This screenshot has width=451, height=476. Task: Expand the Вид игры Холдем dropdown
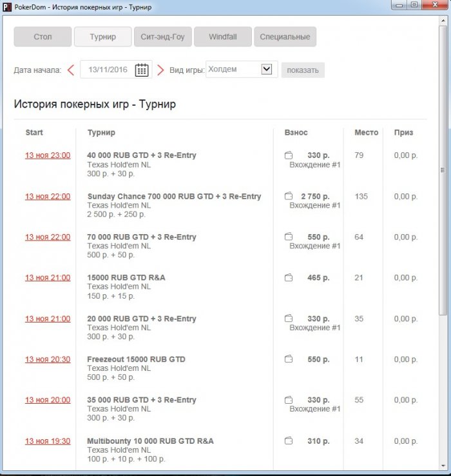267,69
